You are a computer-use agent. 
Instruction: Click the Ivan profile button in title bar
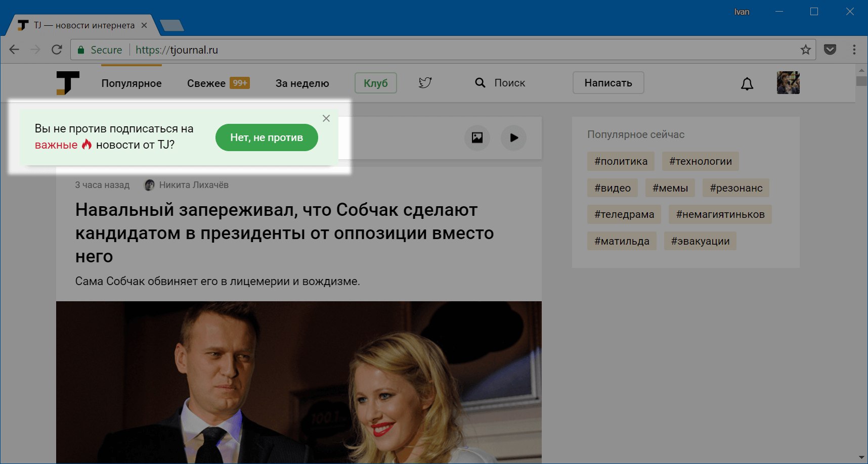(x=742, y=12)
